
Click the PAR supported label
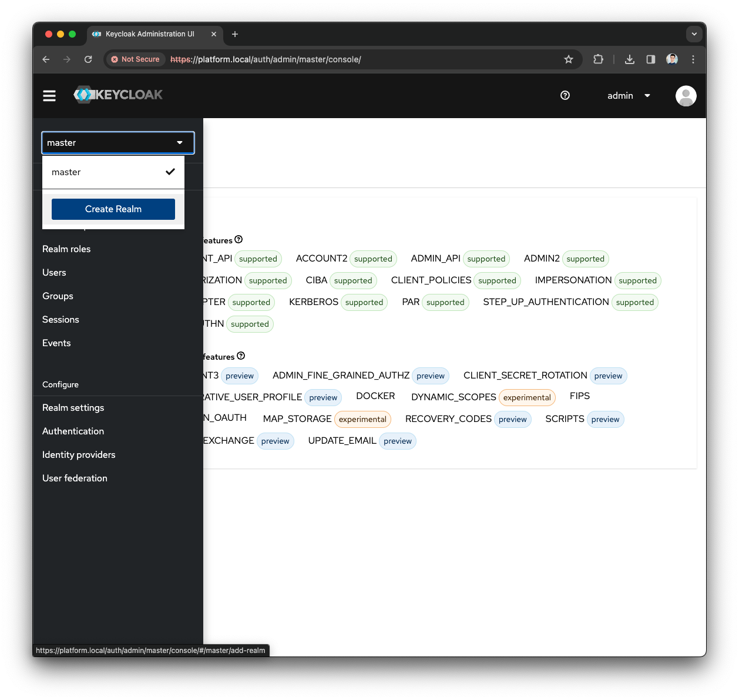coord(445,302)
